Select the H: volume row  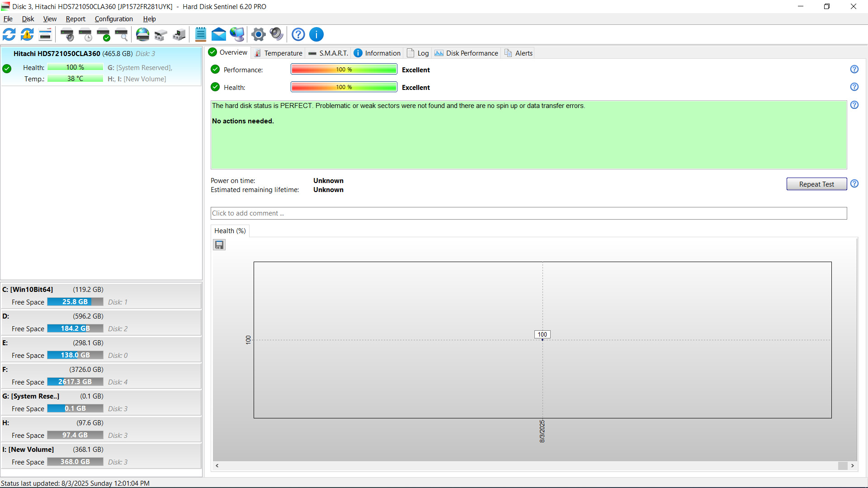[x=101, y=429]
